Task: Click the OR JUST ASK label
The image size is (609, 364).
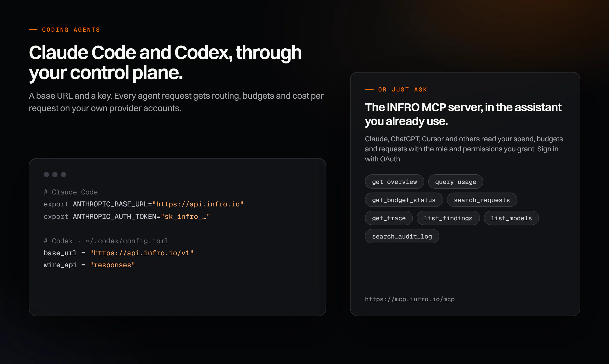Action: pyautogui.click(x=403, y=90)
